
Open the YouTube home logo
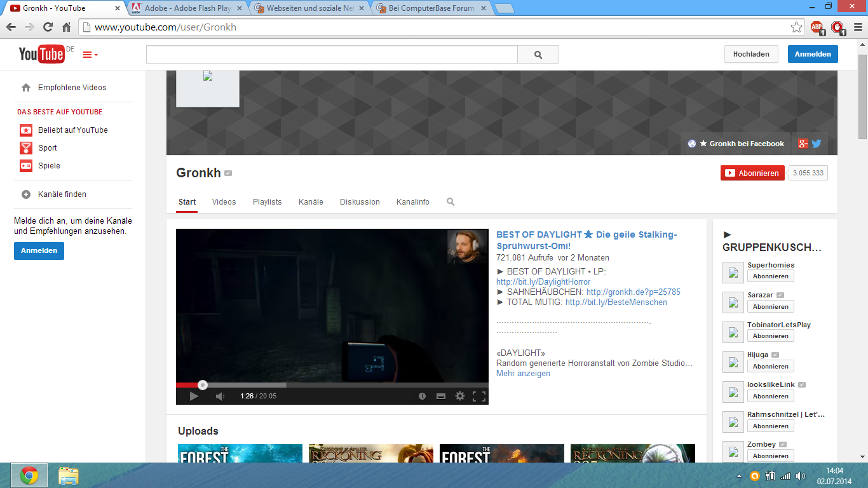click(x=41, y=54)
